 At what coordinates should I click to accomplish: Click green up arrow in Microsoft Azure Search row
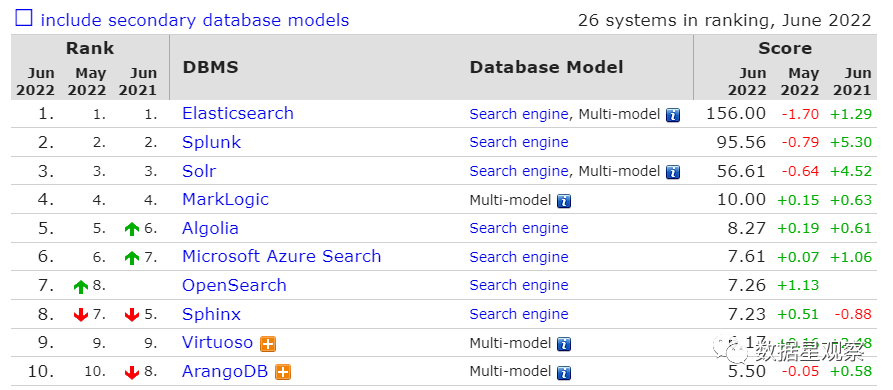(132, 258)
